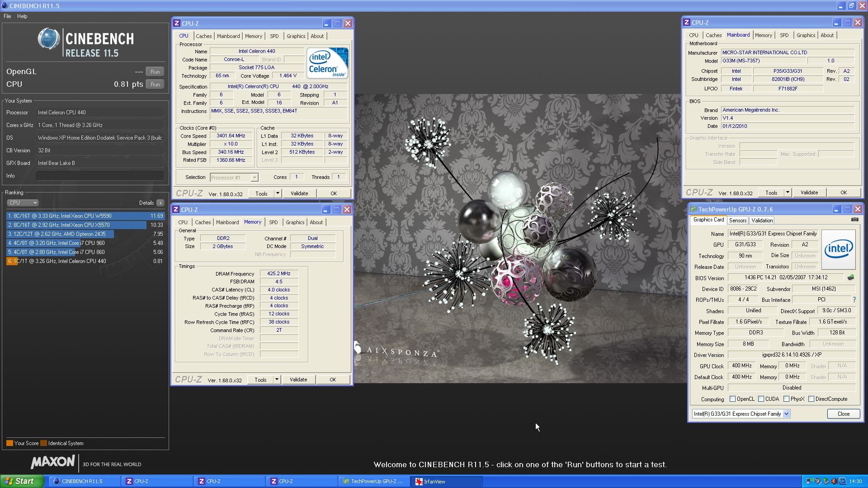Open About tab in CPU-Z CPU window
The width and height of the screenshot is (868, 488).
coord(317,36)
